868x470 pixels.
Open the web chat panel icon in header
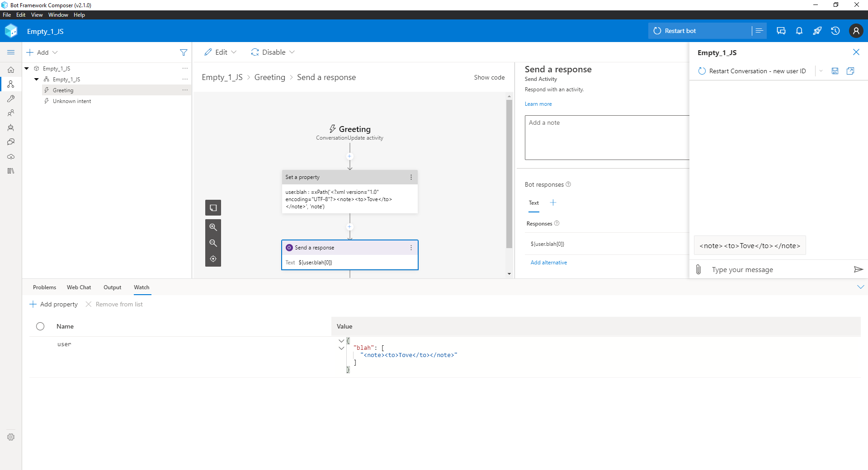coord(781,31)
